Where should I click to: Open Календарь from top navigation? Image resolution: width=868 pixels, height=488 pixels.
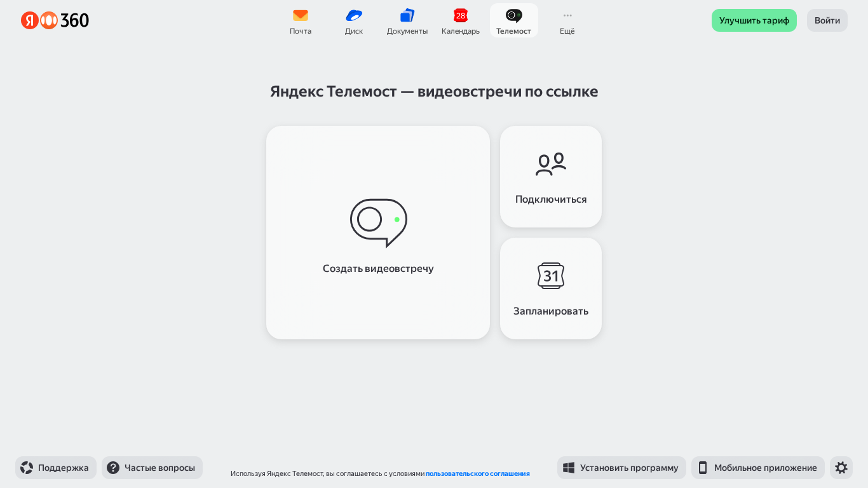(461, 21)
